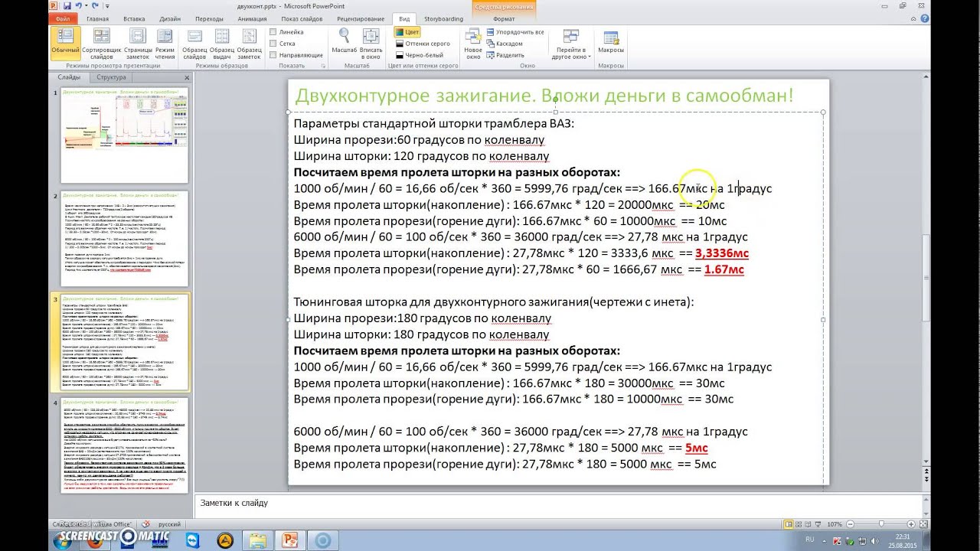Image resolution: width=980 pixels, height=551 pixels.
Task: Click Разделить split command
Action: pyautogui.click(x=505, y=55)
